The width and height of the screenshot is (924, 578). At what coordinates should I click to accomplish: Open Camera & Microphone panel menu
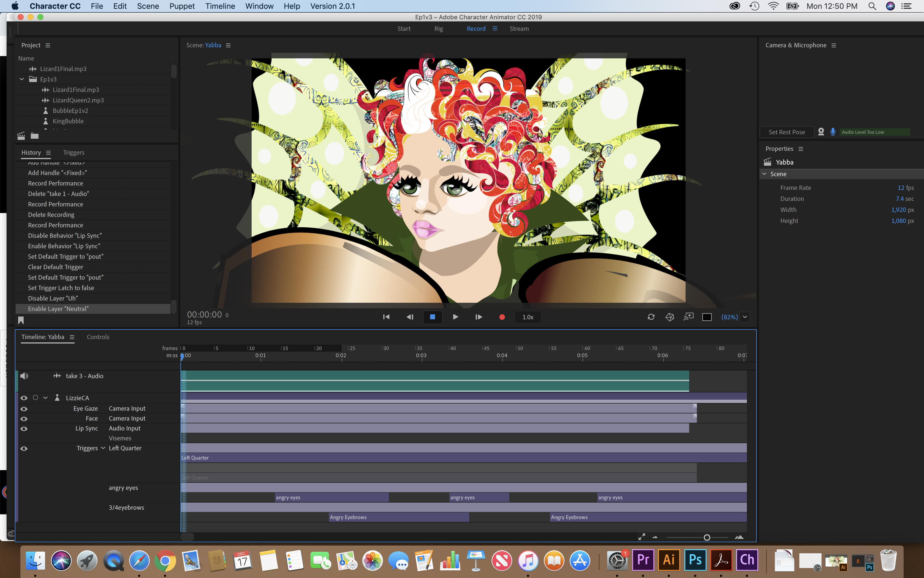834,45
